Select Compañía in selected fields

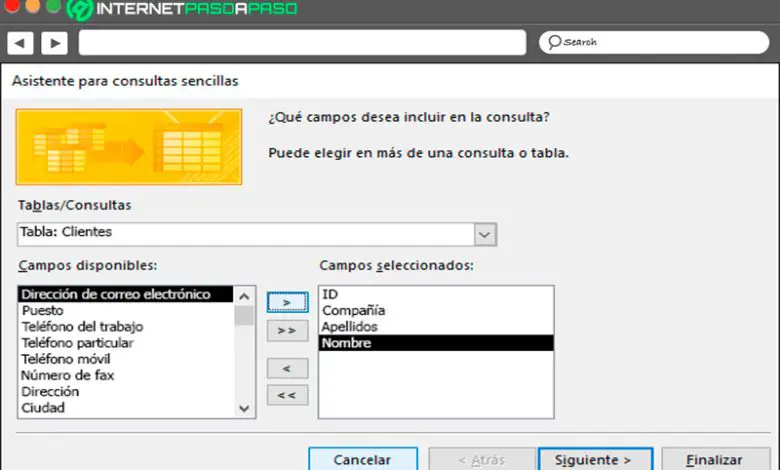pyautogui.click(x=436, y=310)
